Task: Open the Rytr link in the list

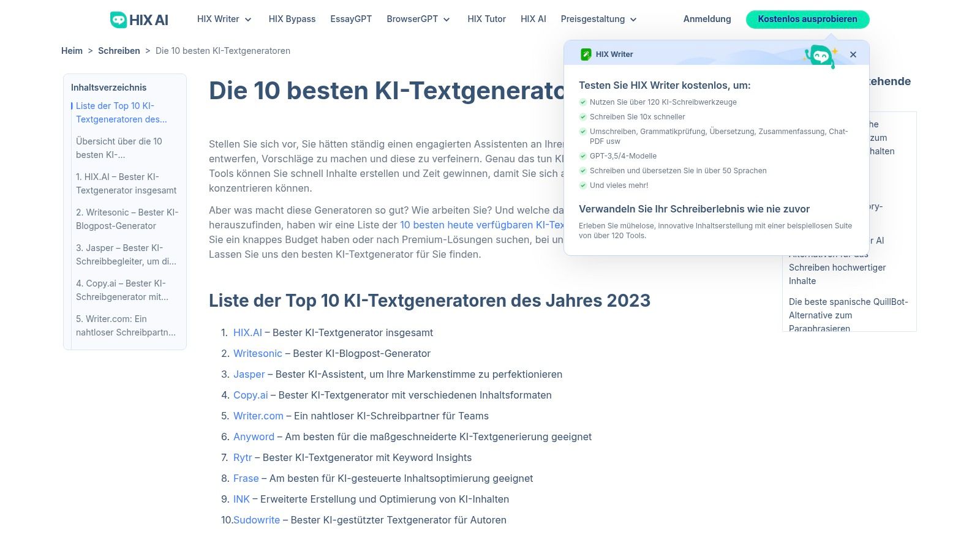Action: point(243,458)
